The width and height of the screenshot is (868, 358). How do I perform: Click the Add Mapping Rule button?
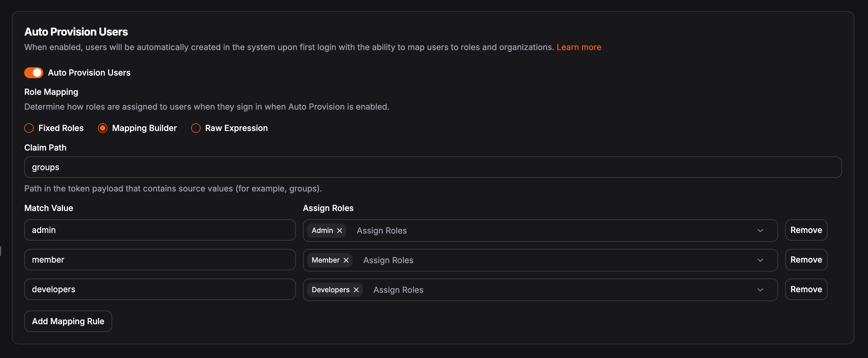pos(68,321)
